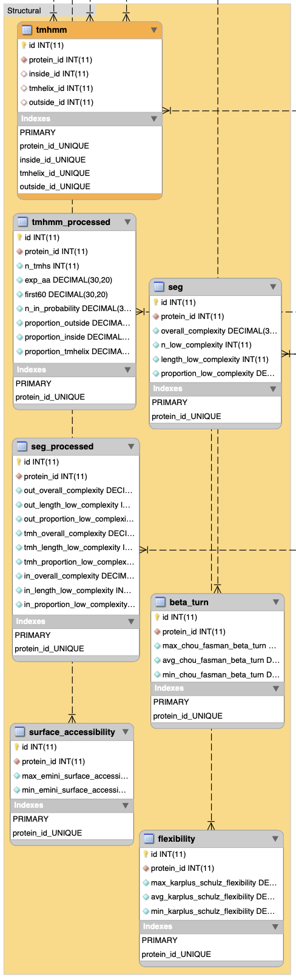Select the inside_id INT(11) column in tmhmm
Image resolution: width=296 pixels, height=980 pixels.
[x=90, y=74]
